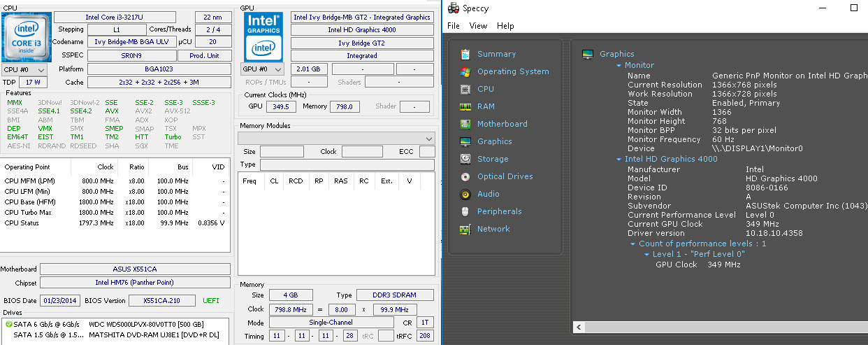Select the Network icon in sidebar

tap(465, 230)
